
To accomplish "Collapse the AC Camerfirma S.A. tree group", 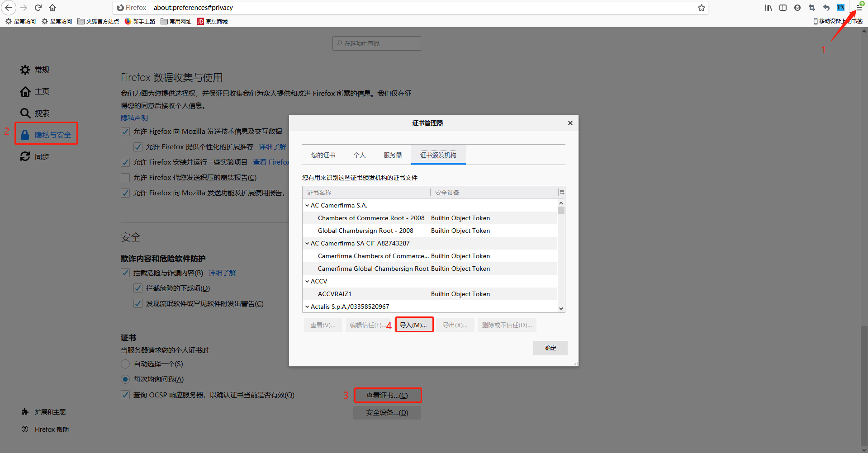I will point(307,205).
